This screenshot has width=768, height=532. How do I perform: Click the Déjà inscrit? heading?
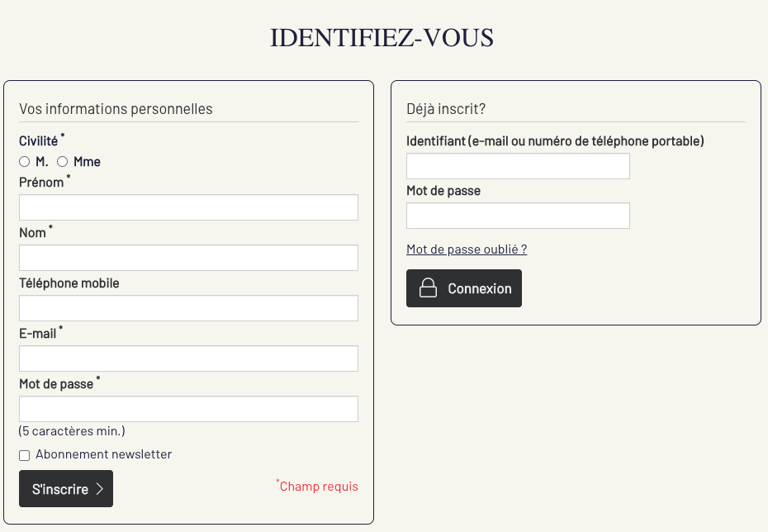(446, 109)
